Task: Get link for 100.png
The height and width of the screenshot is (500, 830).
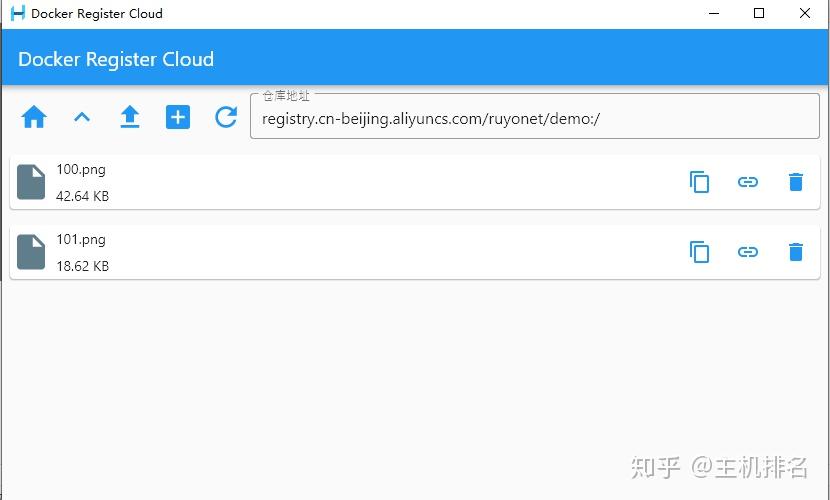Action: pos(747,182)
